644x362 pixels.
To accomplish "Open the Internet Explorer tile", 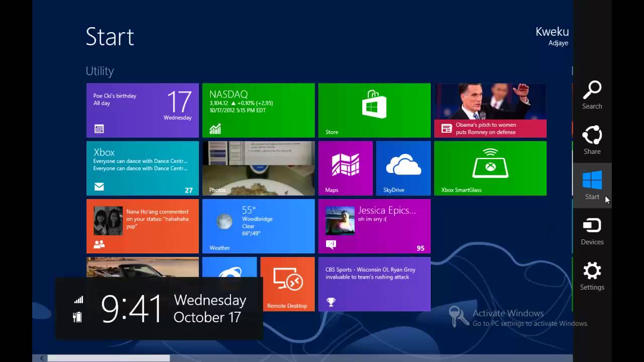I will pyautogui.click(x=229, y=267).
